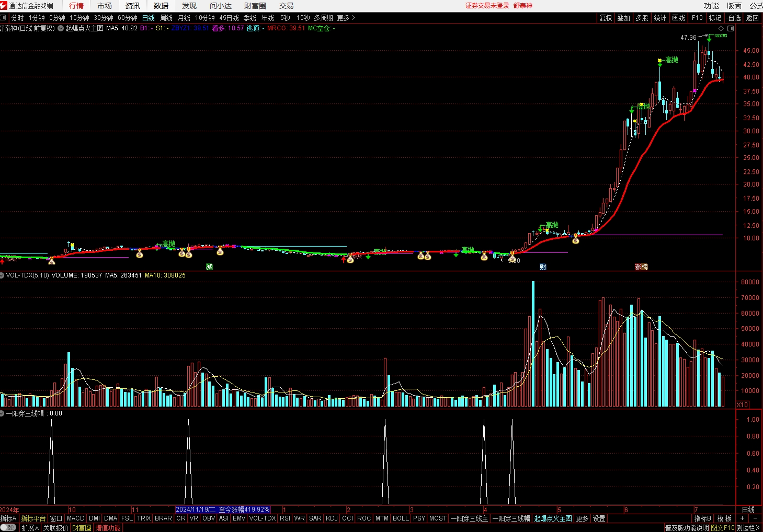
Task: Switch chart period to 月线
Action: [184, 18]
